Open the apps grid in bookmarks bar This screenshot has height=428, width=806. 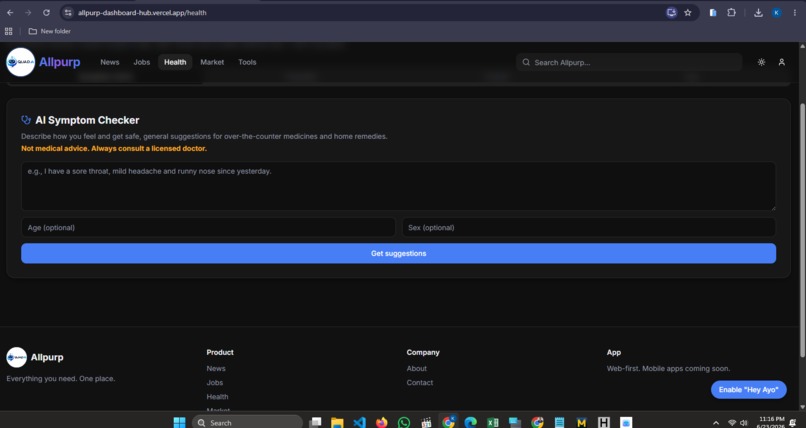point(8,31)
